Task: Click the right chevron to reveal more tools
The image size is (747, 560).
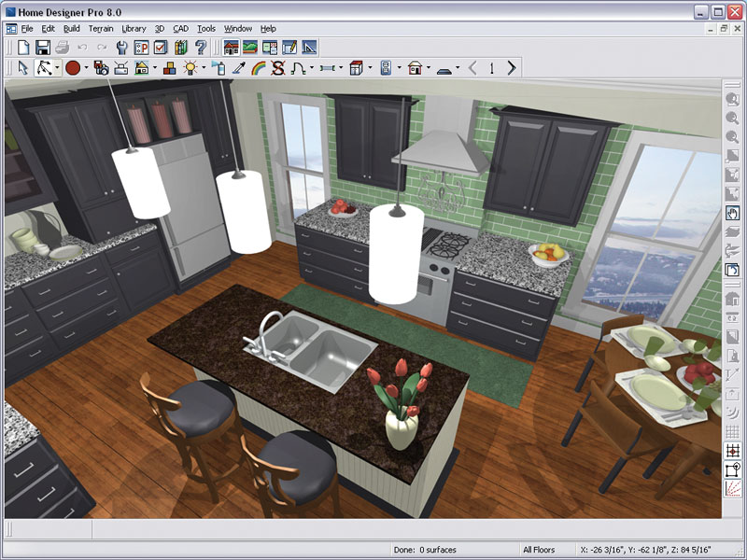Action: click(x=512, y=67)
